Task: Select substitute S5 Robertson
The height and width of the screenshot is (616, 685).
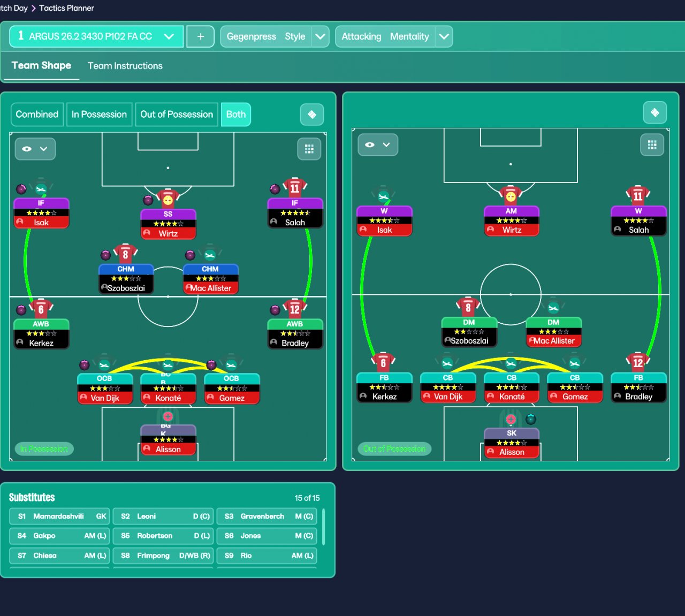Action: 163,536
